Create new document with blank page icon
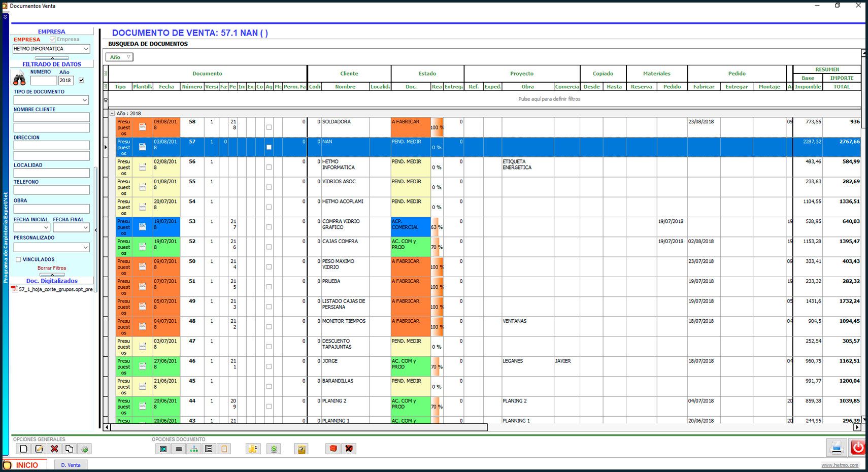The image size is (868, 472). coord(23,449)
